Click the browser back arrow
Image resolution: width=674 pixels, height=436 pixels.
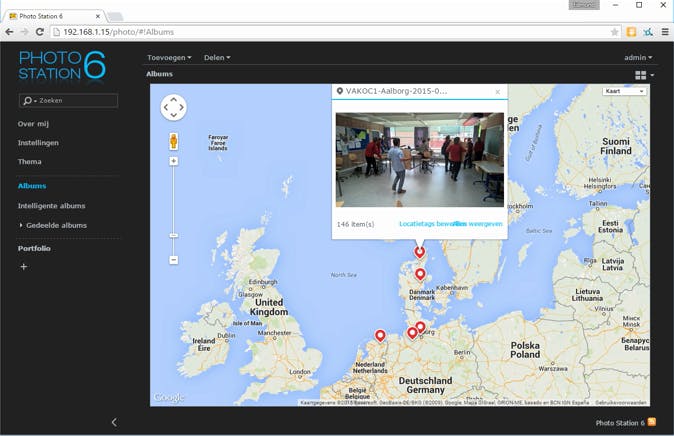9,32
